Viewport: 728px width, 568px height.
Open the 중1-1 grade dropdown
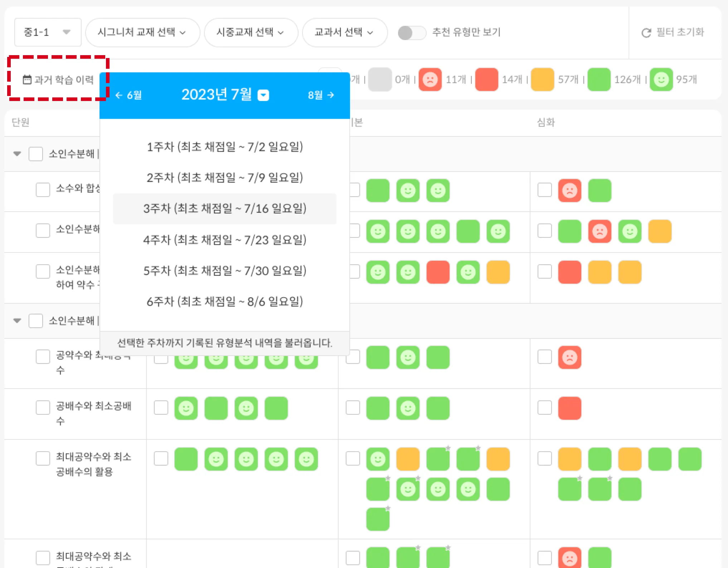(48, 32)
